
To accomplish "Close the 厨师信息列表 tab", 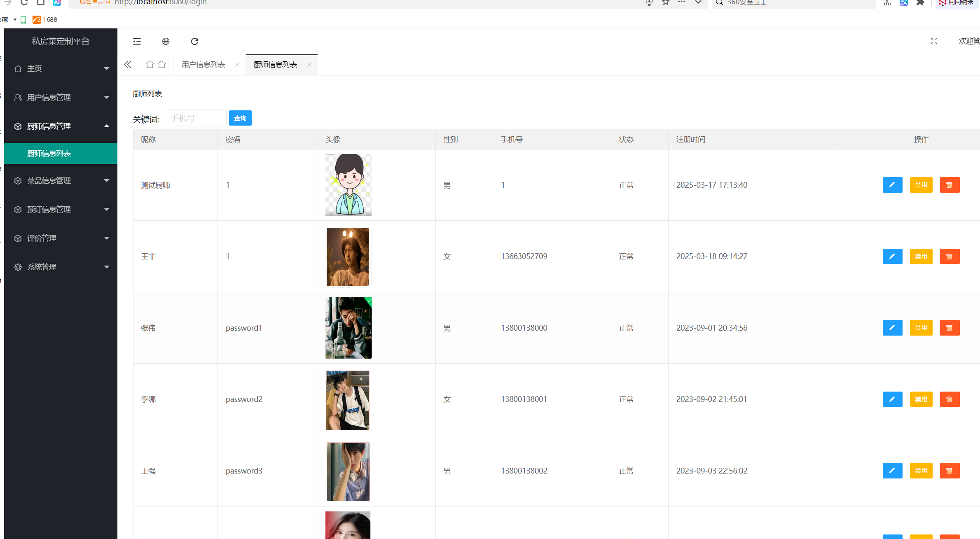I will [x=309, y=65].
